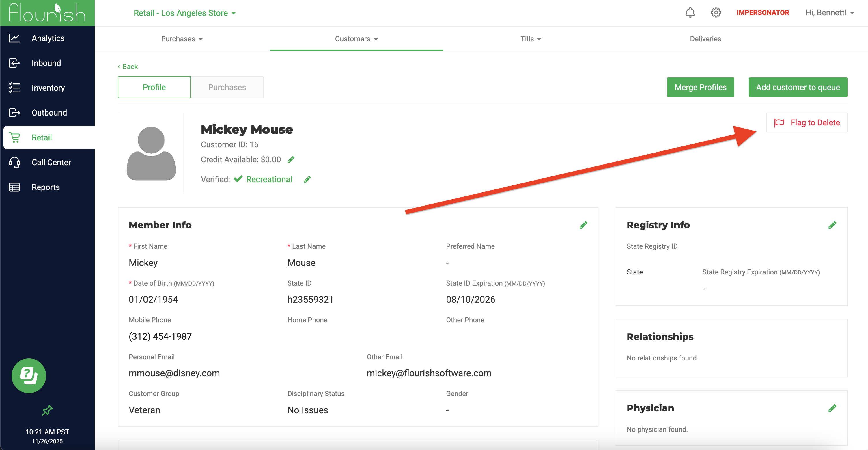868x450 pixels.
Task: Click the Merge Profiles button
Action: click(x=700, y=87)
